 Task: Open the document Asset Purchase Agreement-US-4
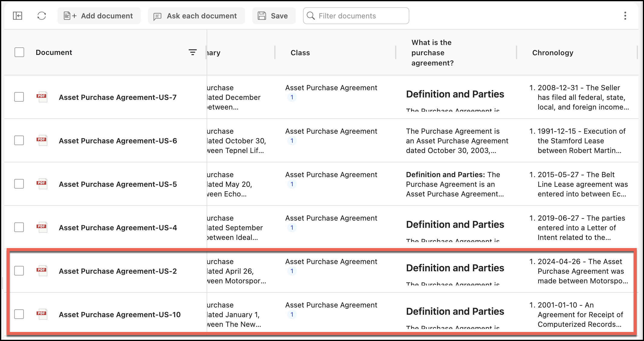tap(118, 228)
